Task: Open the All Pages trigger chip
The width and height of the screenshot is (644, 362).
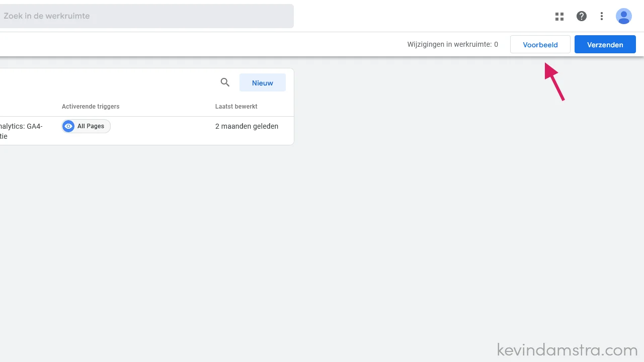Action: (86, 126)
